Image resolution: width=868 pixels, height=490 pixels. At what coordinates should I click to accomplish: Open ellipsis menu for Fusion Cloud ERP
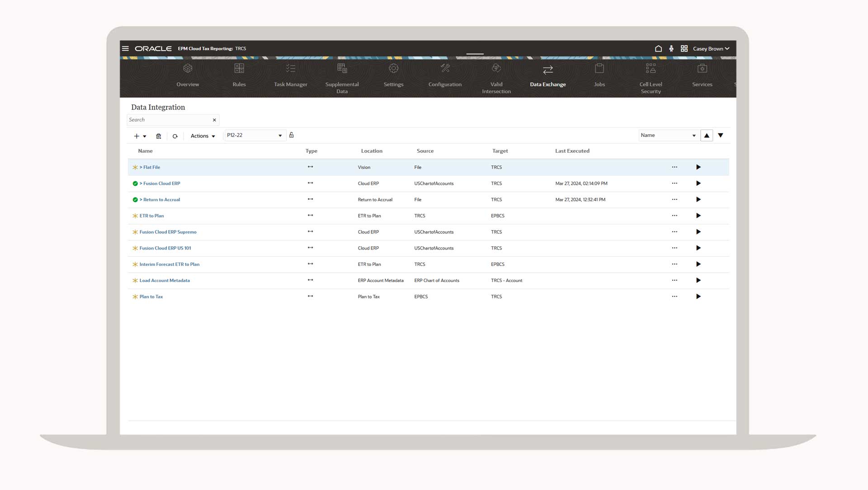[x=675, y=184]
